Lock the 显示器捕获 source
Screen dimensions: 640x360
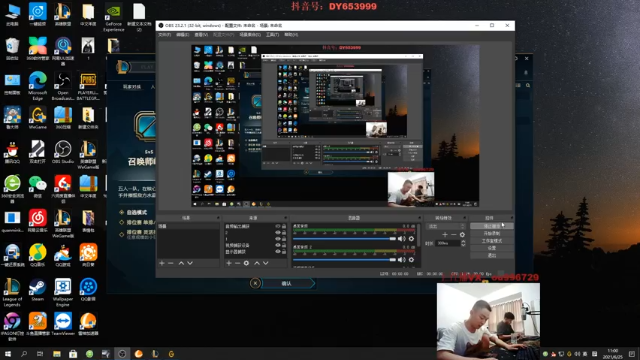(x=284, y=252)
